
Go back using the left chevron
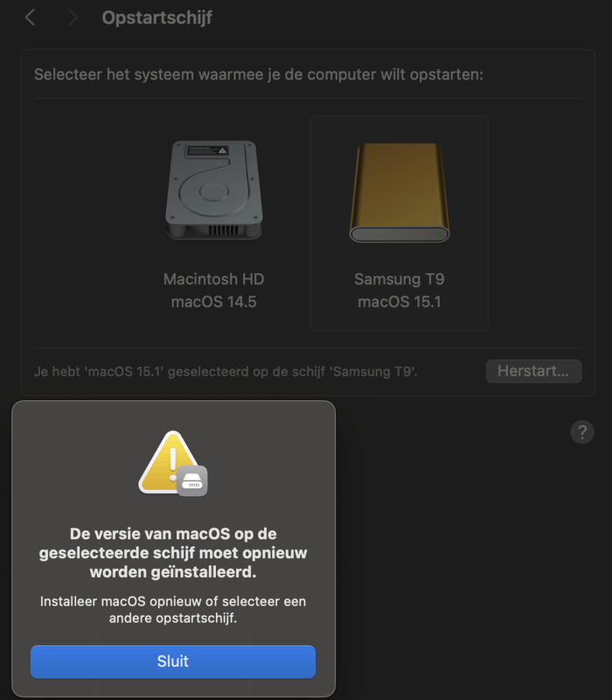coord(31,17)
